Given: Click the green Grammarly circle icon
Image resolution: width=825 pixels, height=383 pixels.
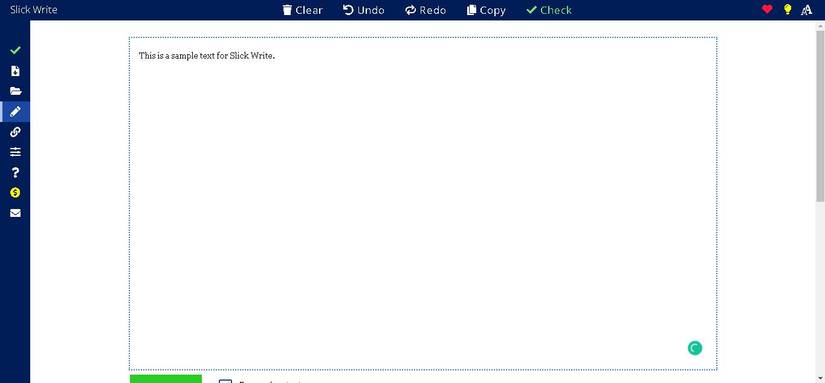Looking at the screenshot, I should (695, 348).
